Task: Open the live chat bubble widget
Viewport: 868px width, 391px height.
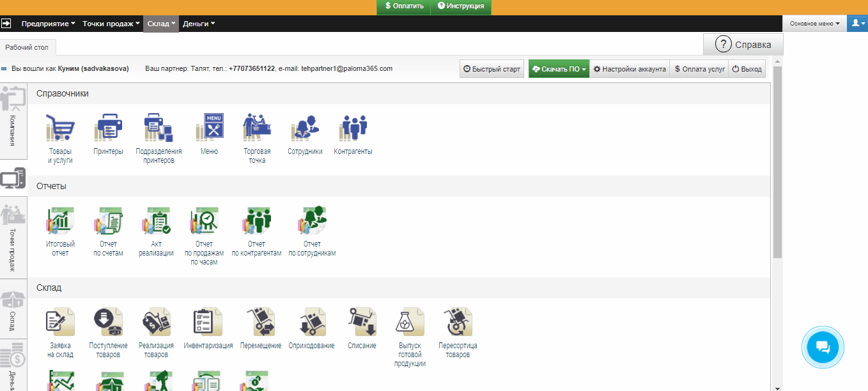Action: pyautogui.click(x=823, y=347)
